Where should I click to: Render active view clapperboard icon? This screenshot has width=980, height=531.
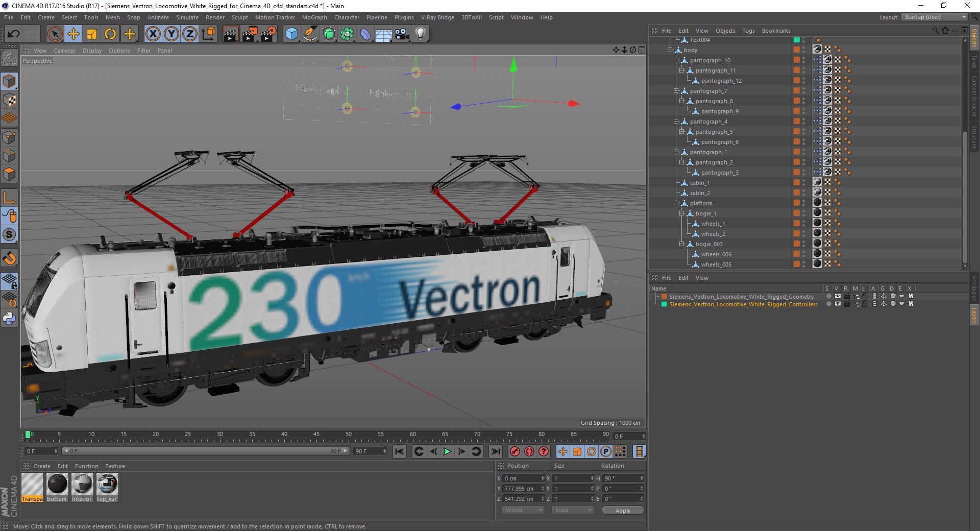click(231, 34)
